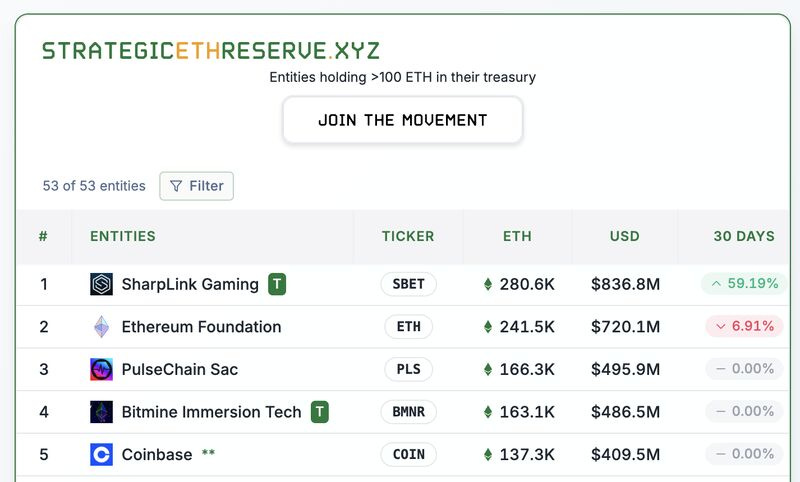Click the SharpLink Gaming logo icon
The image size is (800, 482).
[x=101, y=284]
